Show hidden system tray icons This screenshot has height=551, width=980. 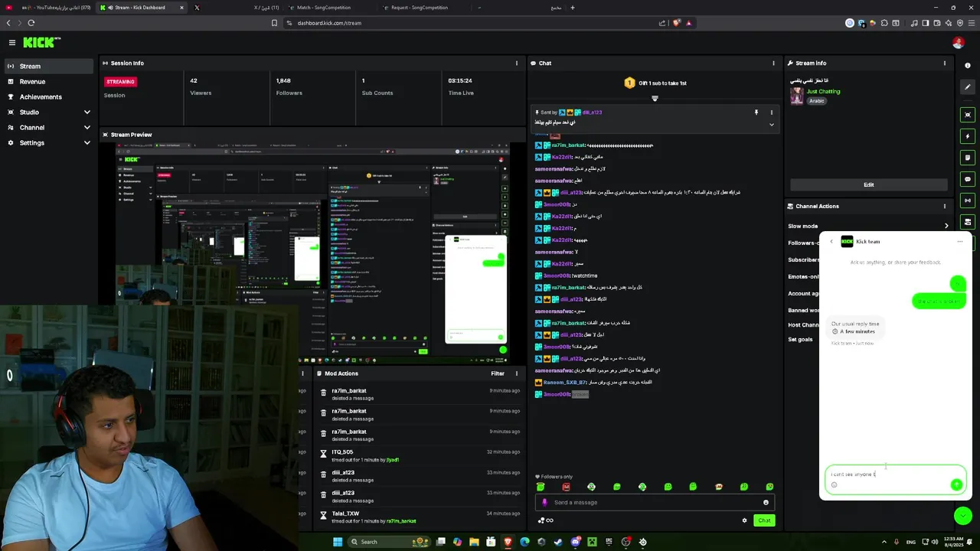884,542
